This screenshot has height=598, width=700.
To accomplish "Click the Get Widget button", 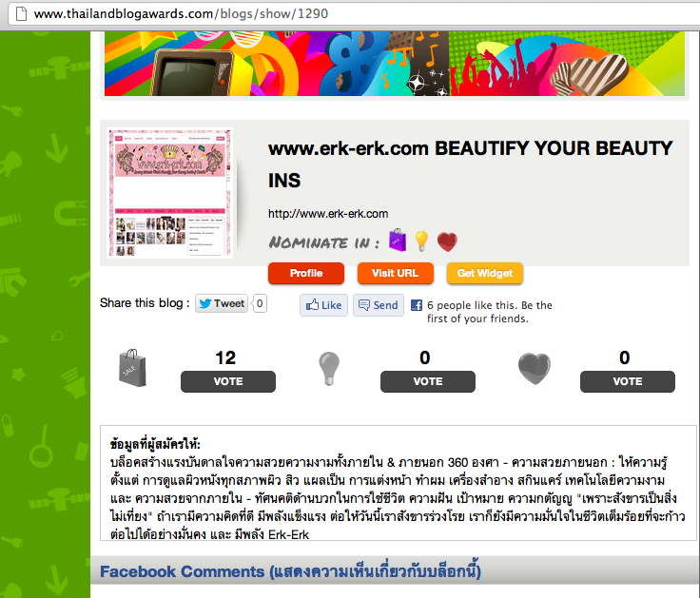I will 485,273.
